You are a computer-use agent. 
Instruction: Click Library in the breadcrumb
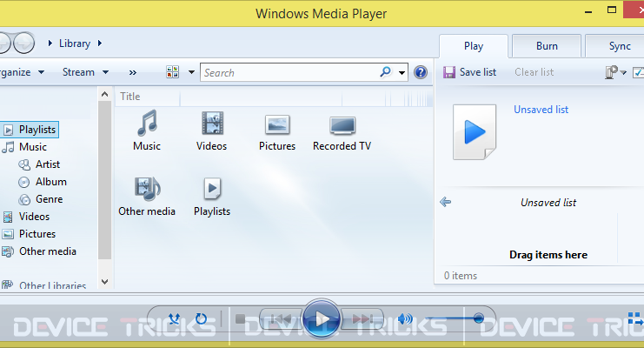click(x=75, y=43)
